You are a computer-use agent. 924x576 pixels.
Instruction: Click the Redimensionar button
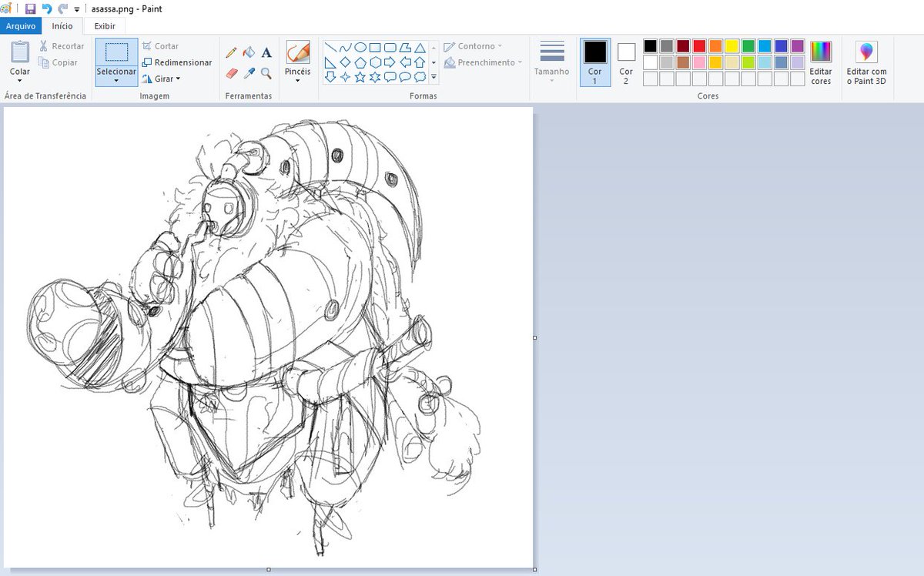click(x=177, y=62)
